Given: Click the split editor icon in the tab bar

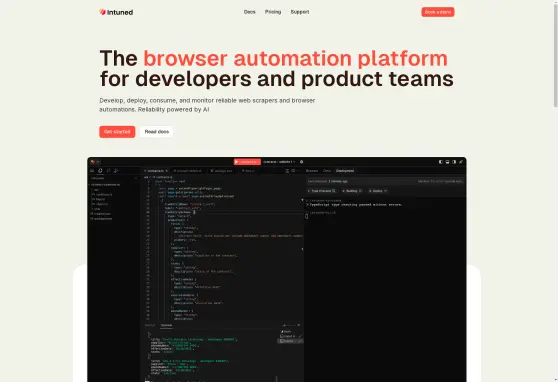Looking at the screenshot, I should (287, 171).
